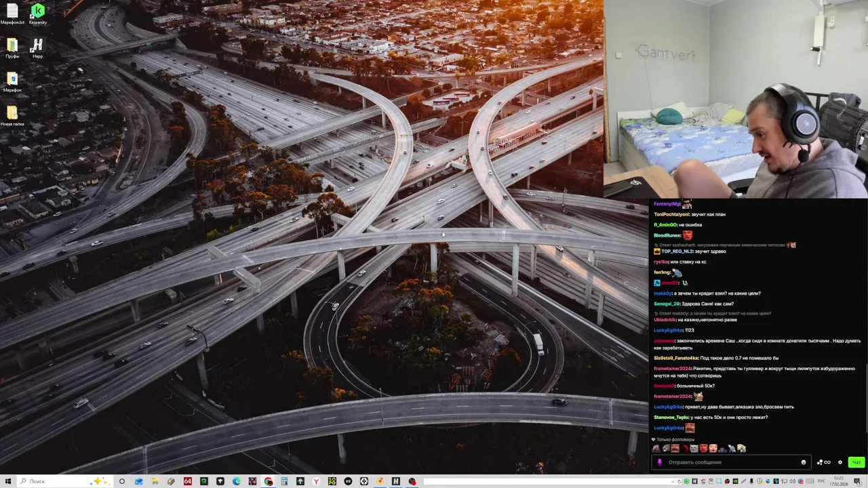Open the Windows Start menu
Image resolution: width=868 pixels, height=488 pixels.
pyautogui.click(x=7, y=481)
